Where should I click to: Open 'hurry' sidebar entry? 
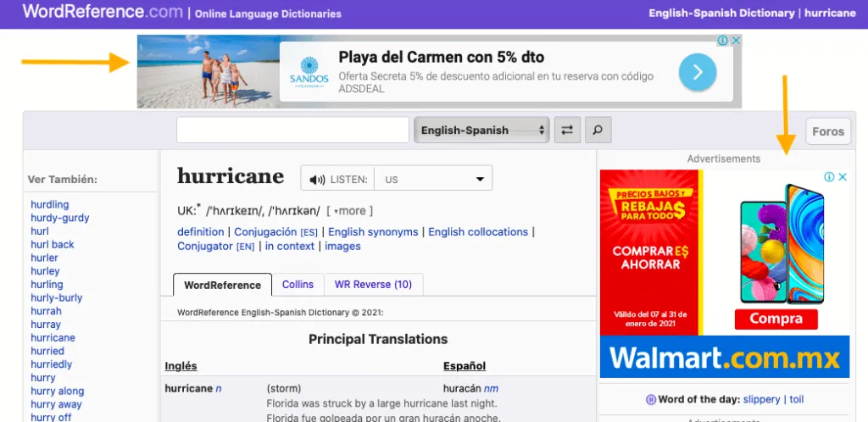click(43, 378)
